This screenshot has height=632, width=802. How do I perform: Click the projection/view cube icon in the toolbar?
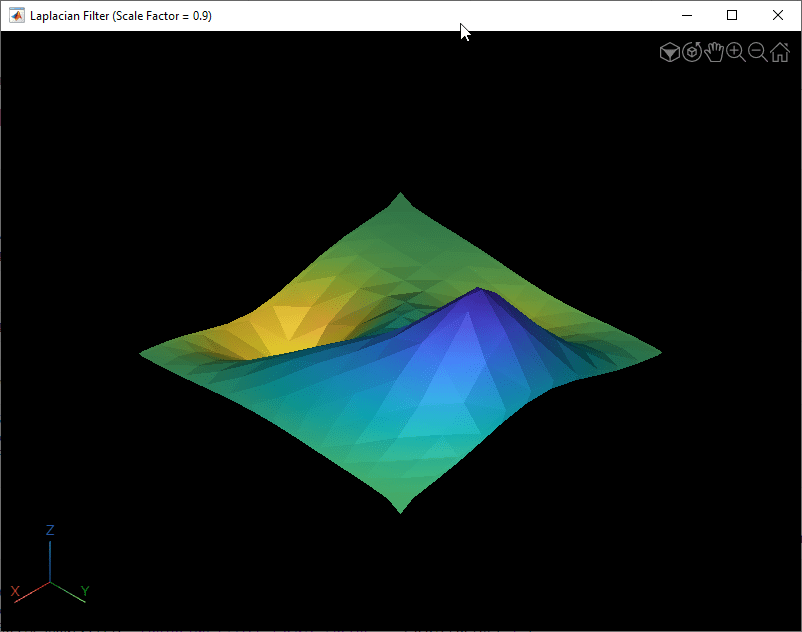(670, 52)
